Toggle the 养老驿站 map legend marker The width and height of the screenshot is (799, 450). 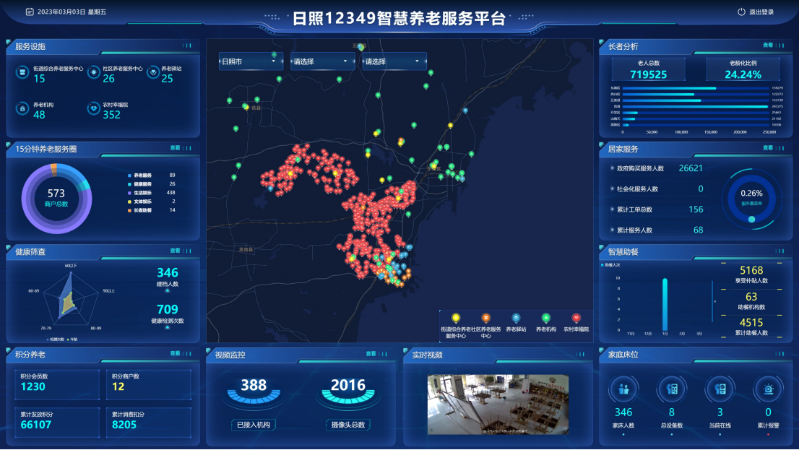pyautogui.click(x=516, y=318)
